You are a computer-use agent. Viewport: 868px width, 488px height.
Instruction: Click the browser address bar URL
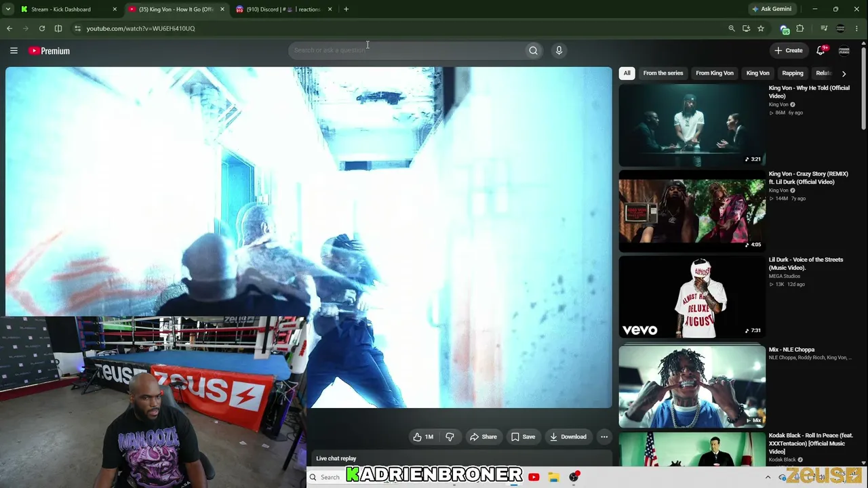[x=140, y=28]
